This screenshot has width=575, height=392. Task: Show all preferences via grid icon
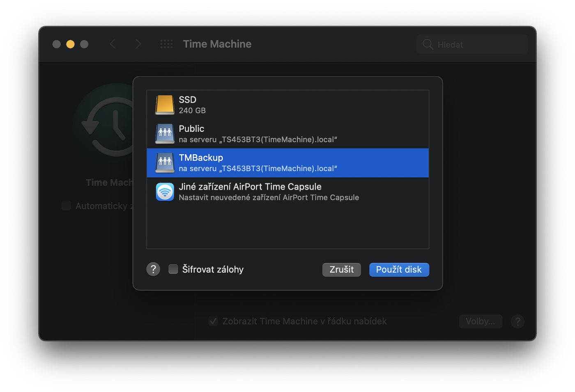click(166, 44)
